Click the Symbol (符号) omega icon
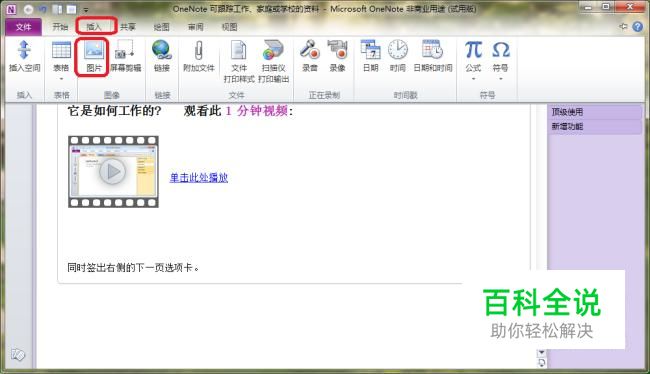This screenshot has width=650, height=374. 500,50
